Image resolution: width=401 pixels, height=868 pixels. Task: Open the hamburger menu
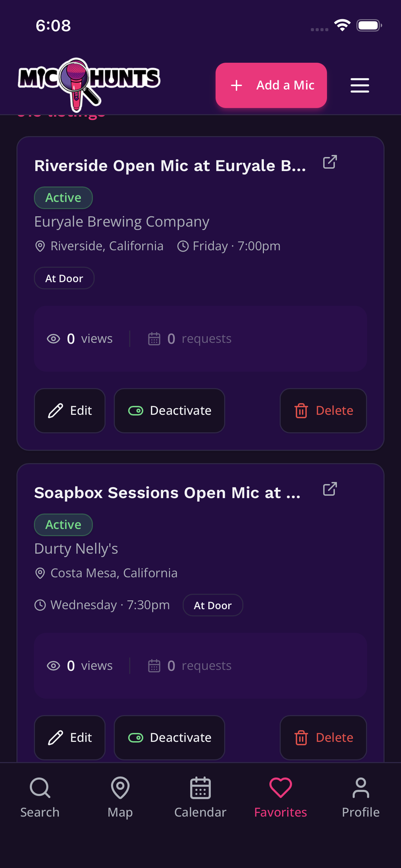360,85
